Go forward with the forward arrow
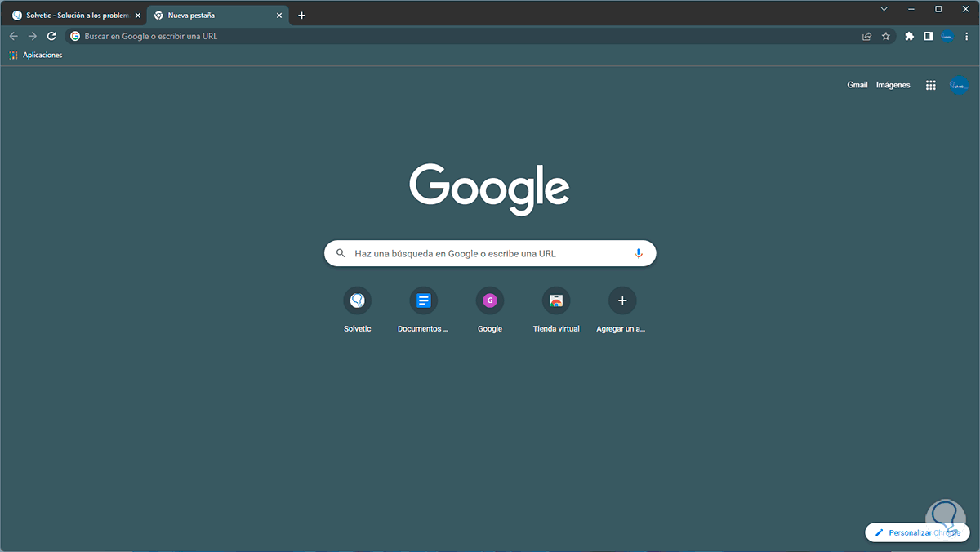The image size is (980, 552). [33, 36]
